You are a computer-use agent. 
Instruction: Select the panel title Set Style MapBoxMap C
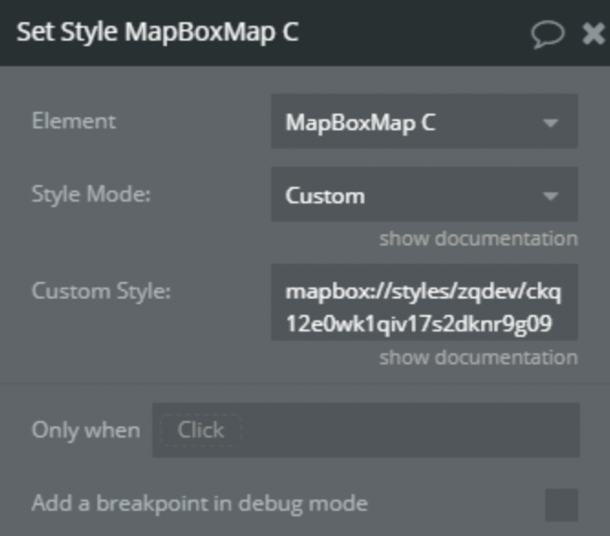coord(158,32)
